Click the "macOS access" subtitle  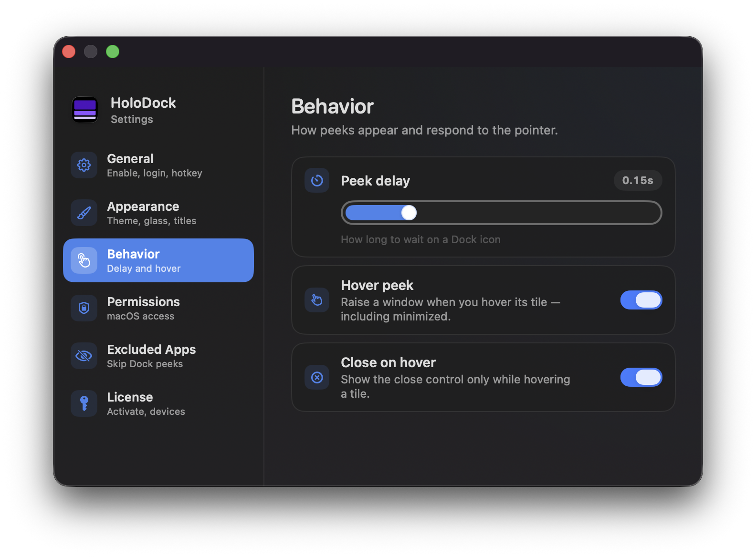(x=140, y=316)
